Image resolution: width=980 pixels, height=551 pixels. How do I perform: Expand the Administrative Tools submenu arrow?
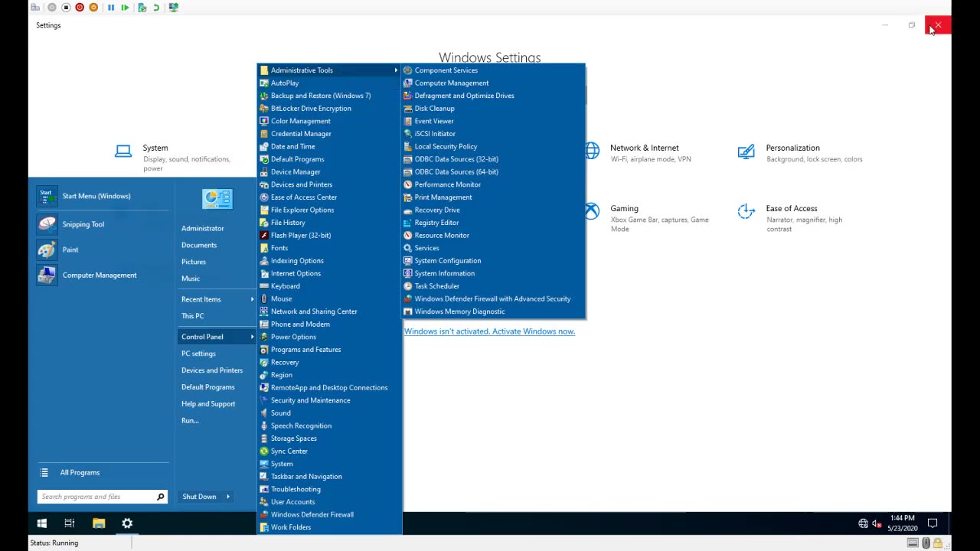click(x=396, y=70)
